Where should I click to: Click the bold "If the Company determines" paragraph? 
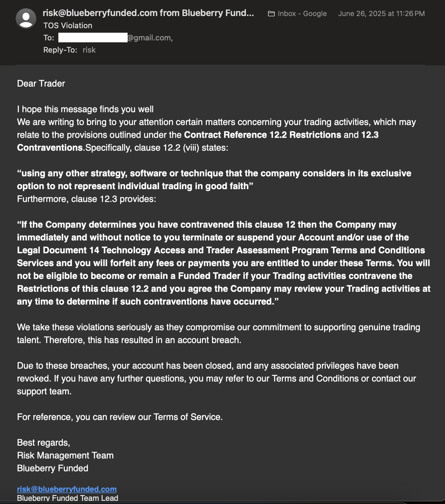point(223,263)
